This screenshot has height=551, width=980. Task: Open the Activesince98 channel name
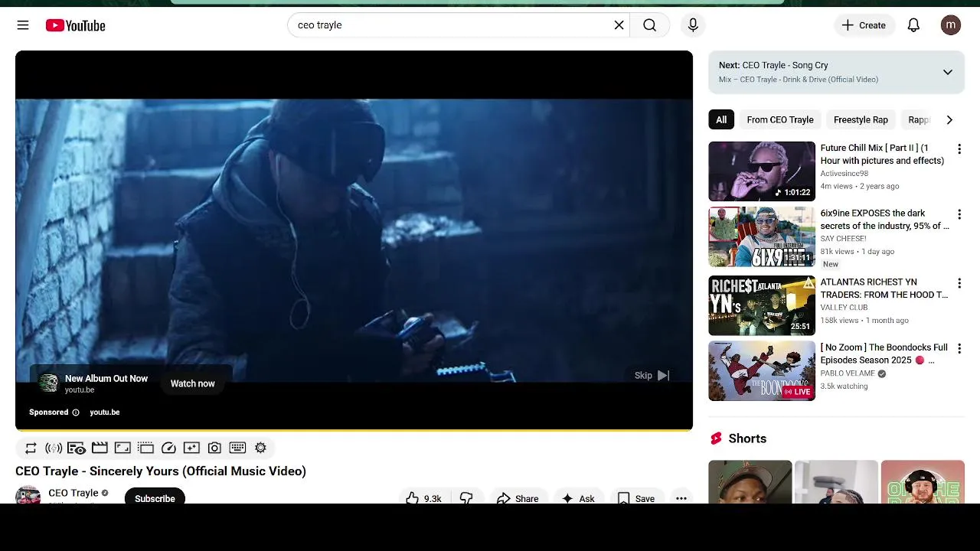(844, 174)
